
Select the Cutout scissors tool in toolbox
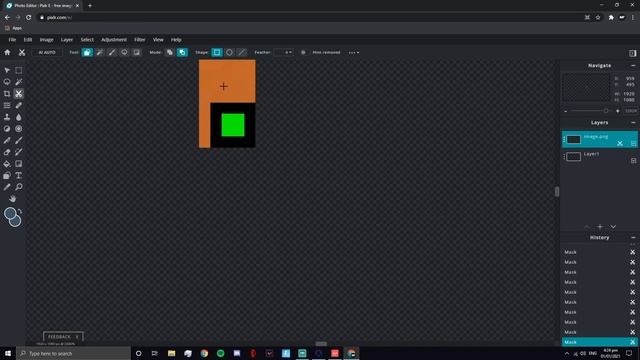click(18, 93)
